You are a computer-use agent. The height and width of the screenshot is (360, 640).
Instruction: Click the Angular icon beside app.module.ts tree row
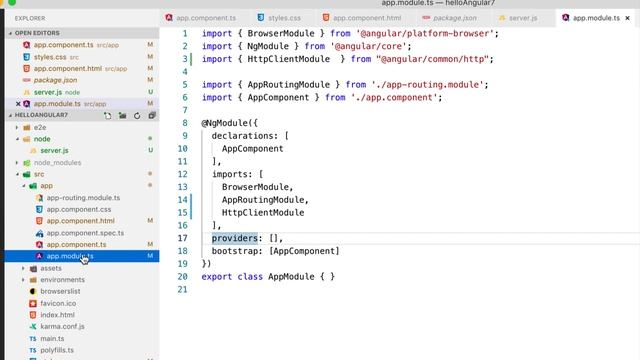[39, 256]
